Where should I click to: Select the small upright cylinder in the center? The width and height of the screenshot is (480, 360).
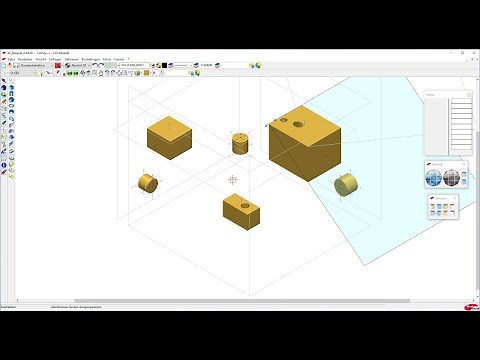coord(240,143)
